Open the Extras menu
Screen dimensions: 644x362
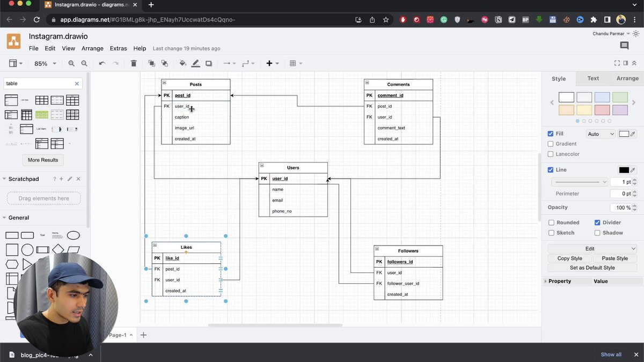[119, 48]
